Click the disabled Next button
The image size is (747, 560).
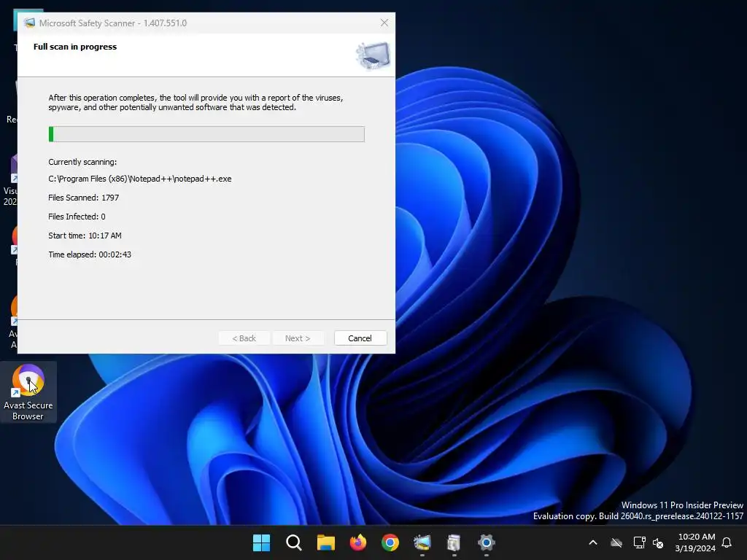(298, 338)
